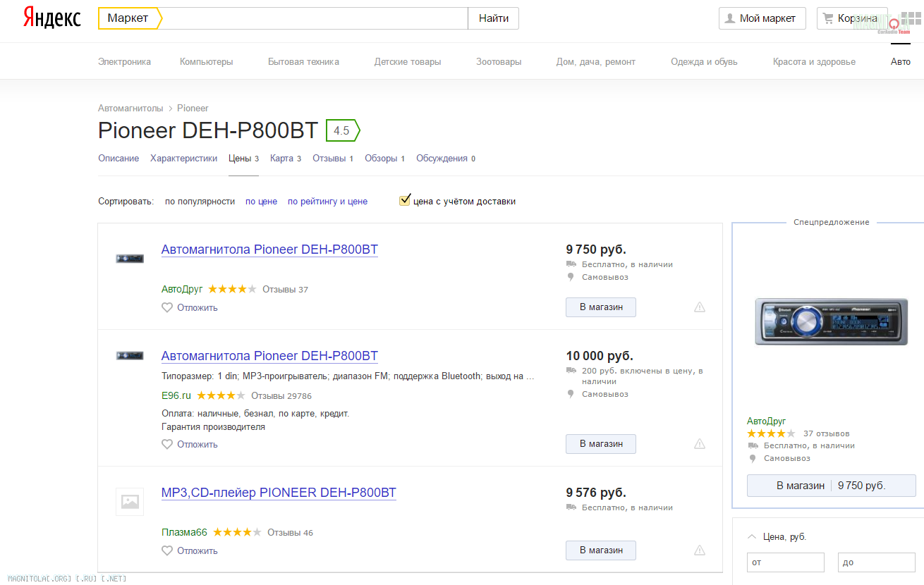This screenshot has height=585, width=924.
Task: Click placeholder image of PIONEER MP3,CD-плейер
Action: tap(130, 502)
